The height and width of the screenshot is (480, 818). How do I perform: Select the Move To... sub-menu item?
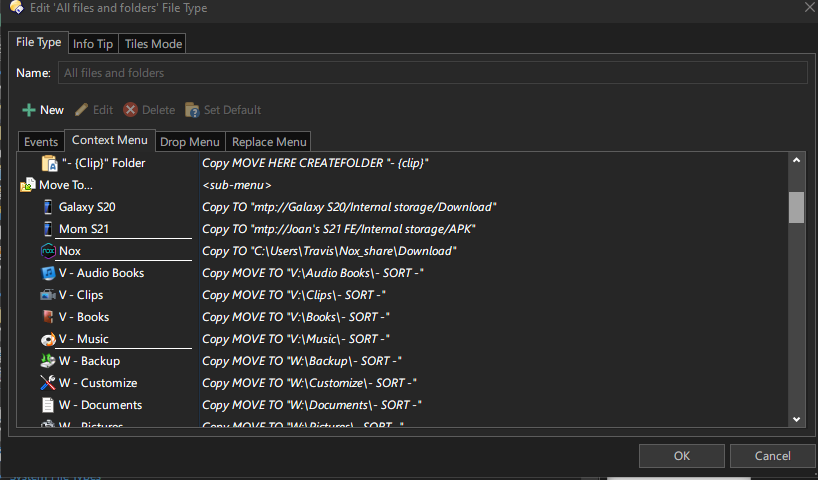point(65,185)
